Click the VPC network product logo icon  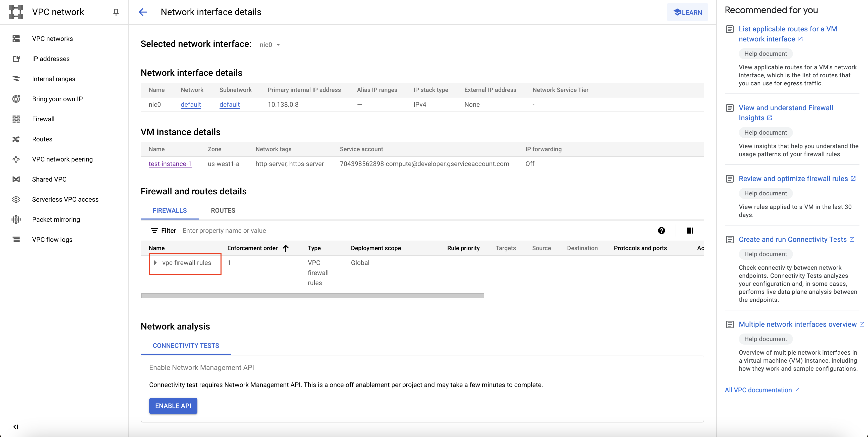(x=16, y=12)
